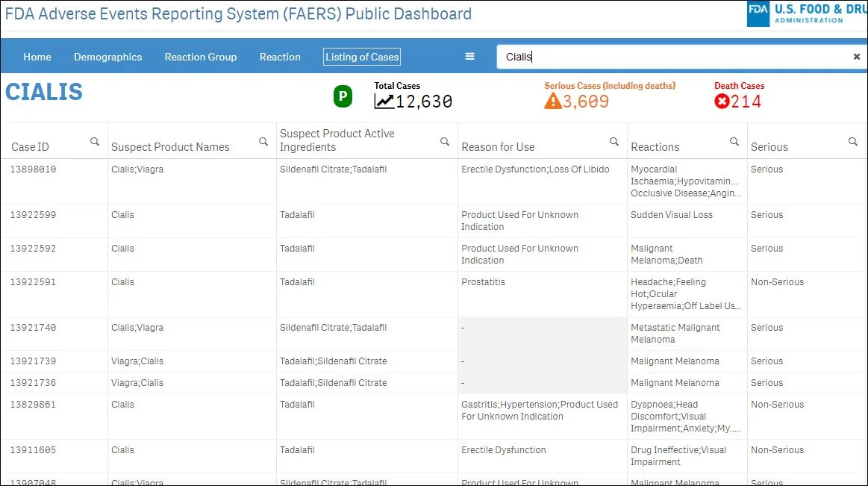The image size is (868, 486).
Task: Go to the Home tab
Action: (37, 57)
